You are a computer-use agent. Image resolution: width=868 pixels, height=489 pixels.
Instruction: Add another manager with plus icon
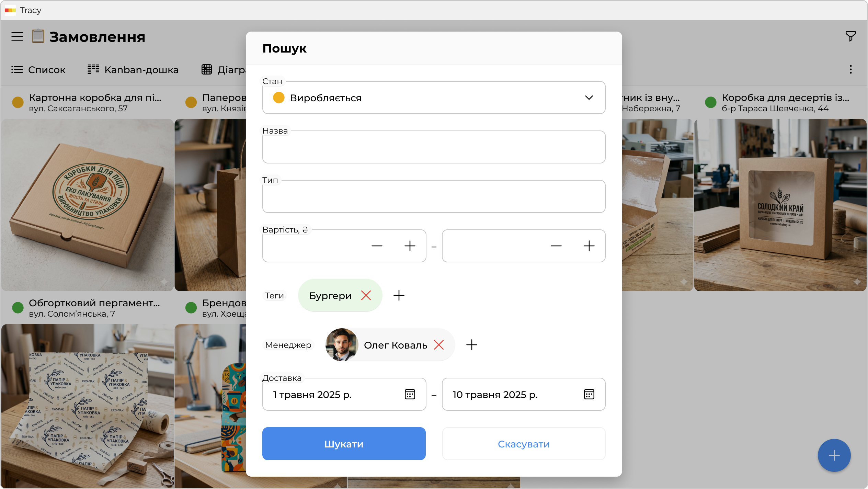[x=471, y=345]
